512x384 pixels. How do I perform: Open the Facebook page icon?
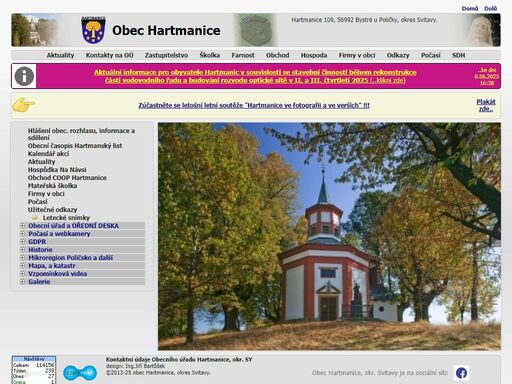[461, 373]
